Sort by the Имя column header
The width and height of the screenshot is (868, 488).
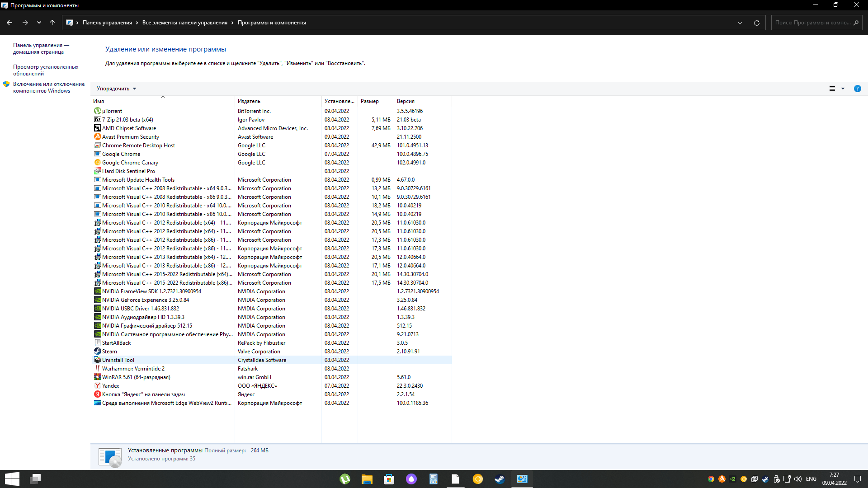click(x=163, y=101)
